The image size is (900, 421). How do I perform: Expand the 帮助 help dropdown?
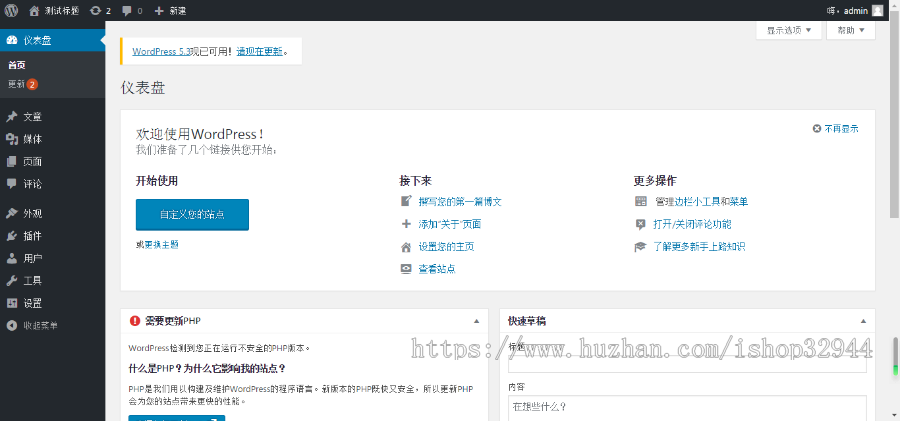pos(851,30)
